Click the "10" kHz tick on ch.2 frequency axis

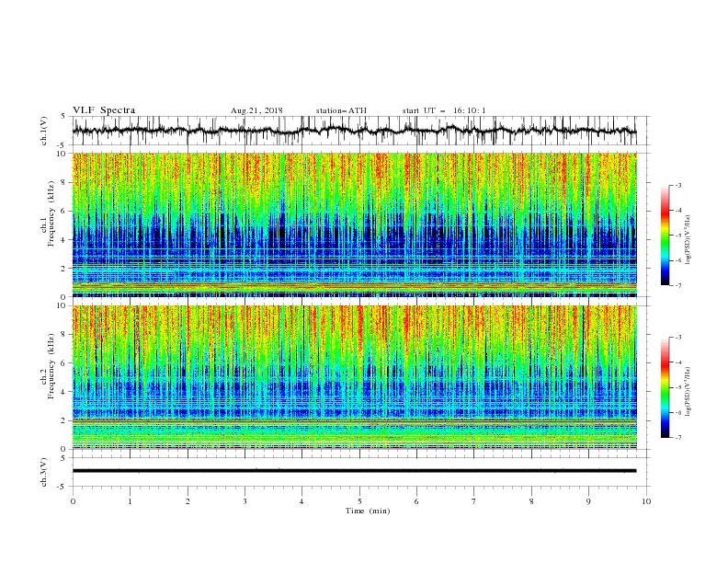[62, 305]
